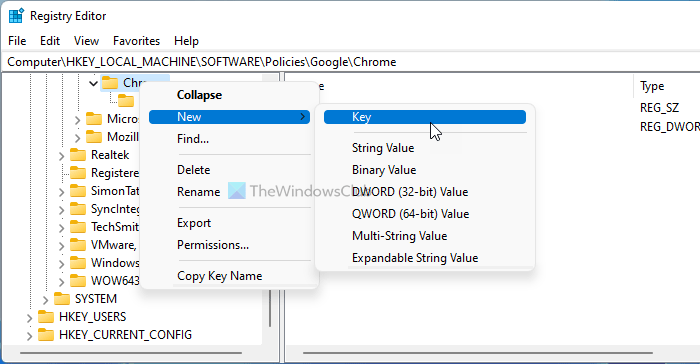The width and height of the screenshot is (700, 364).
Task: Click the values pane horizontal scrollbar
Action: click(478, 353)
